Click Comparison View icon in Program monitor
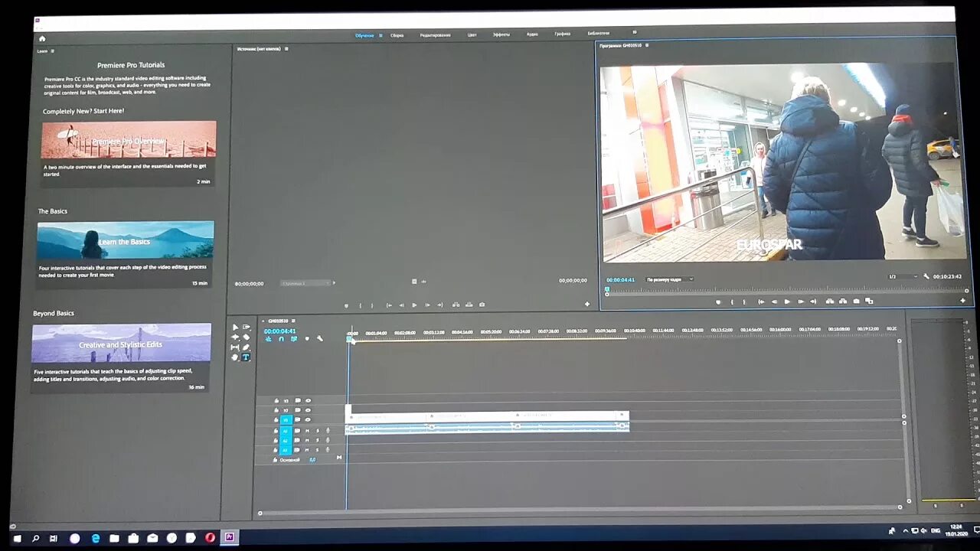 pos(869,302)
